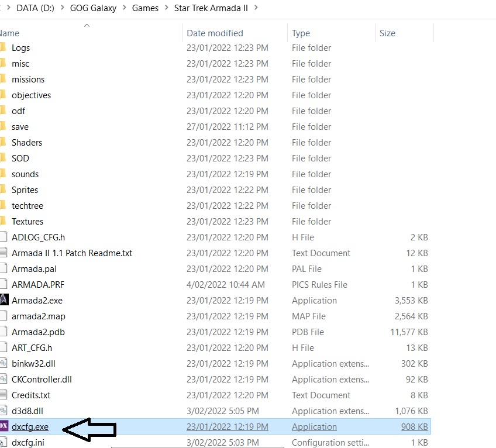Select the Armada.pal file

pos(34,269)
